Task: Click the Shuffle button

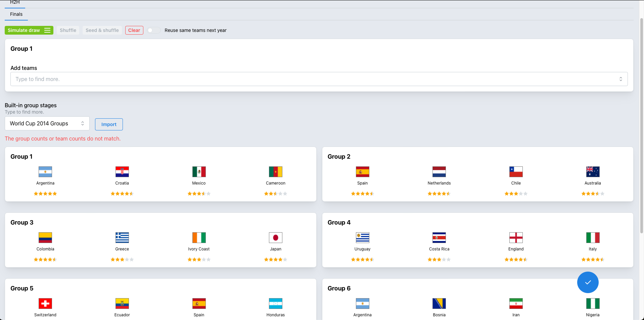Action: click(68, 30)
